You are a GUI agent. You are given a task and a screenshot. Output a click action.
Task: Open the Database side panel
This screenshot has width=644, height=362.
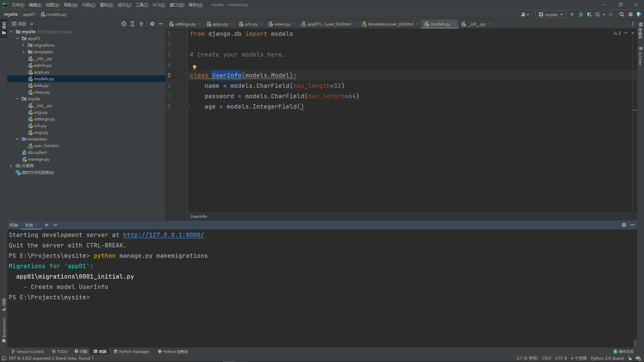coord(640,31)
